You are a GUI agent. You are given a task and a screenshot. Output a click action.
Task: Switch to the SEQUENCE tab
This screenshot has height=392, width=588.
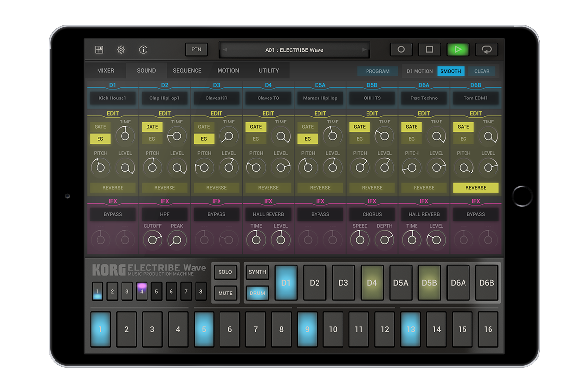click(187, 70)
